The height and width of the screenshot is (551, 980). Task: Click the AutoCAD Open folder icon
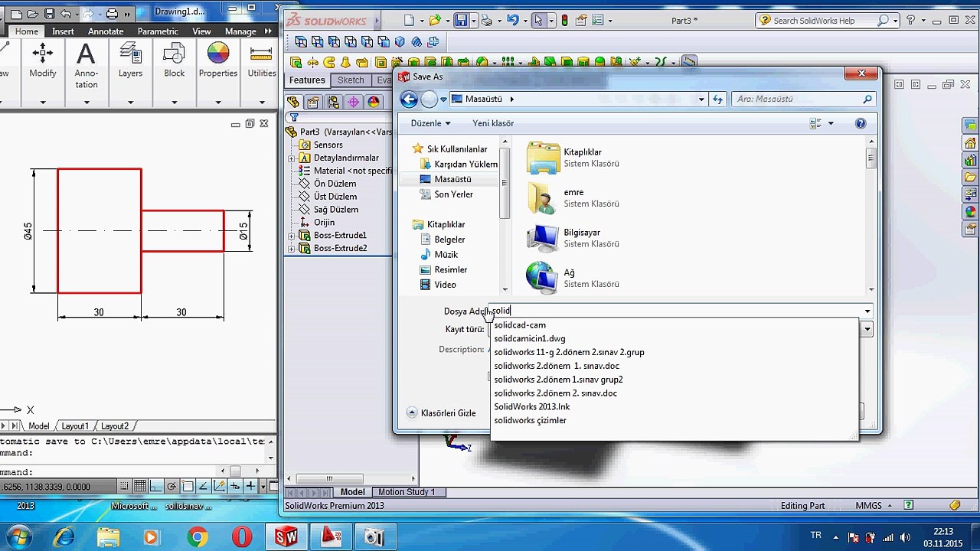tap(33, 14)
